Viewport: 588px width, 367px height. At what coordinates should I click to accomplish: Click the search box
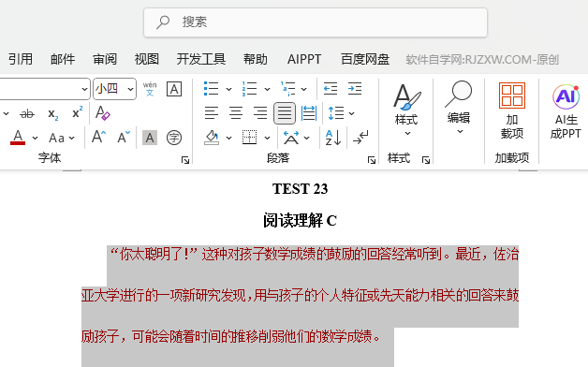[316, 22]
